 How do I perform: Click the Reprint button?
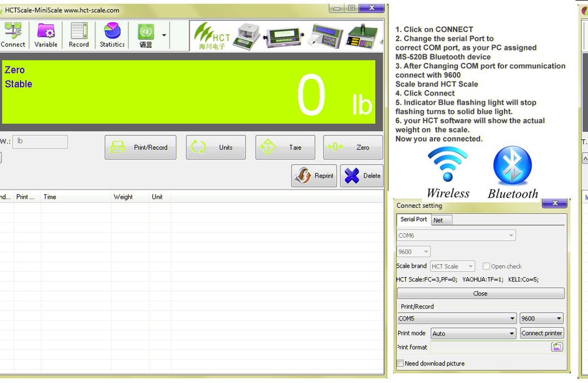(314, 176)
